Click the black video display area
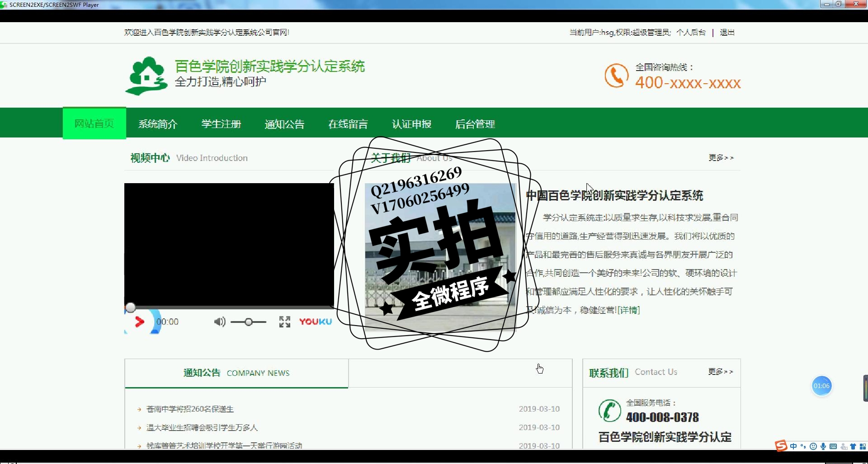This screenshot has width=868, height=464. (x=229, y=244)
